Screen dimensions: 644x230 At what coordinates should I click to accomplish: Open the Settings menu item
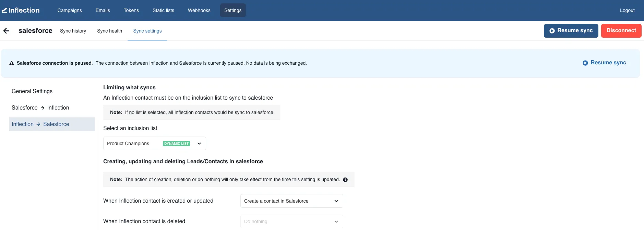233,10
